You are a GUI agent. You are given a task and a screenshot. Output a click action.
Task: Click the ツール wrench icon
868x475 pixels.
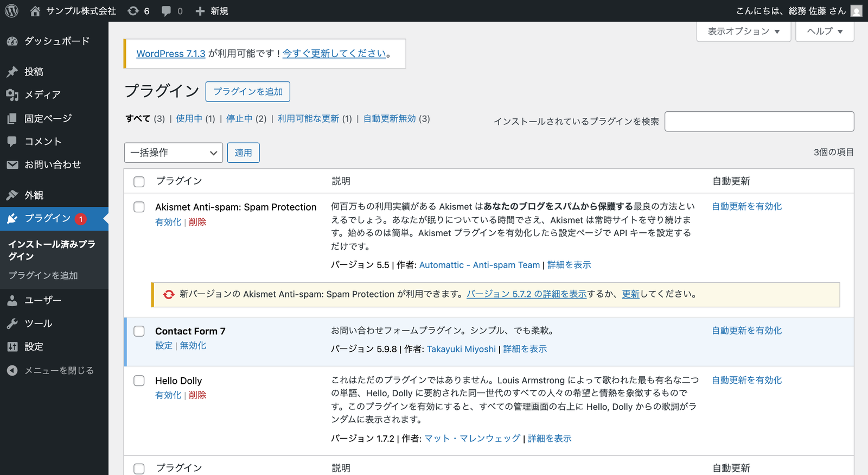(12, 324)
